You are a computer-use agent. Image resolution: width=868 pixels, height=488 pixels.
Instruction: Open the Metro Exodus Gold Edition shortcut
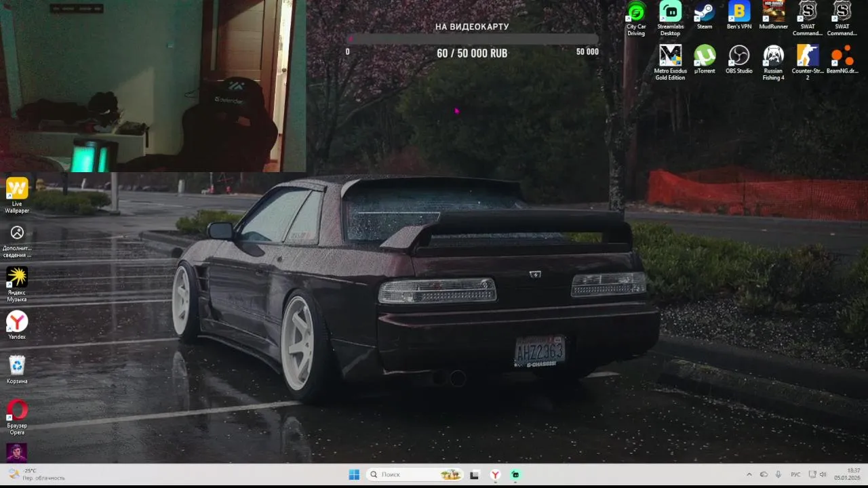[670, 63]
